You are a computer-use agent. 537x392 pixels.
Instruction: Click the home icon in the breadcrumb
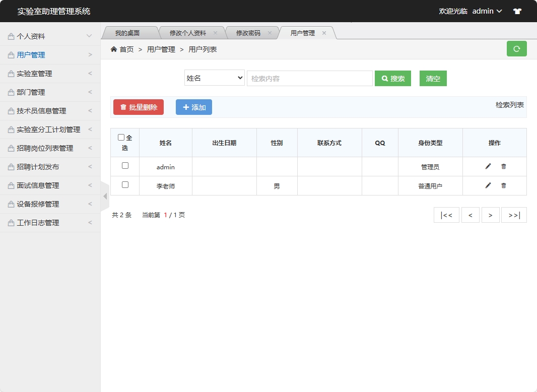114,49
